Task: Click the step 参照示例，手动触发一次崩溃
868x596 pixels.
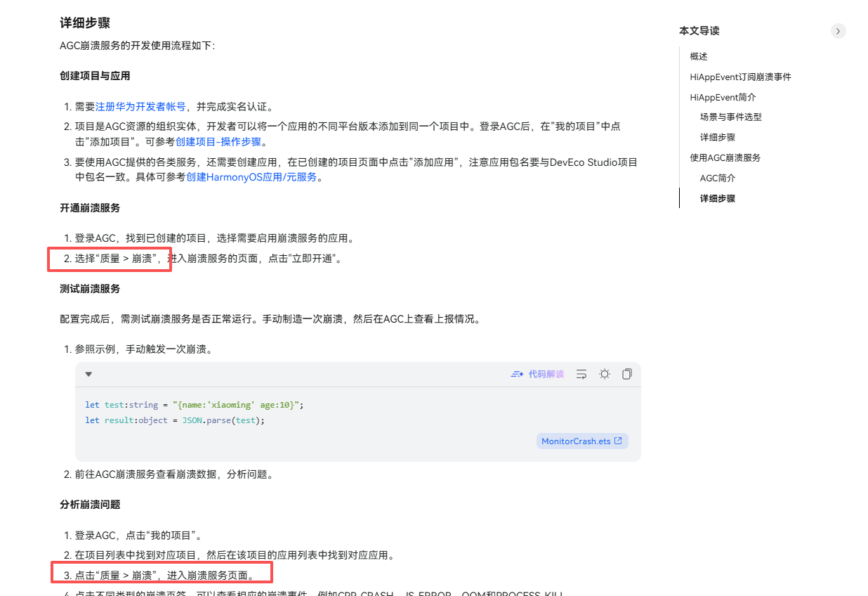Action: pyautogui.click(x=144, y=349)
